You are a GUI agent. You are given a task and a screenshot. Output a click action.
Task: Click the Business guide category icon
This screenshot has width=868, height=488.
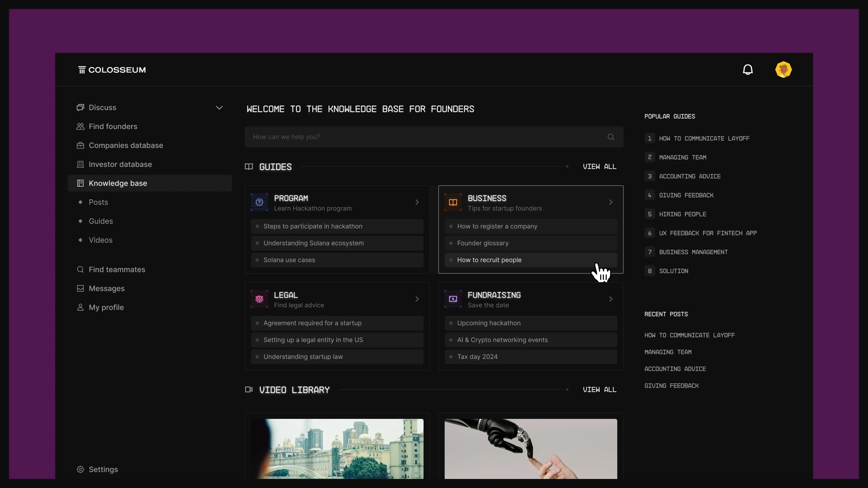click(x=453, y=202)
